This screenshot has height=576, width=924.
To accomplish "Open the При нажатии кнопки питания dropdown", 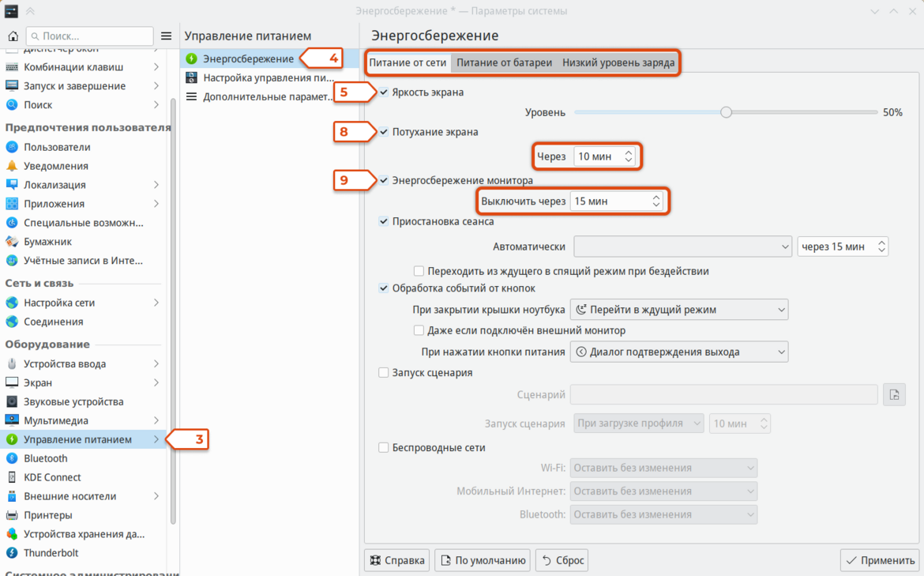I will point(679,352).
